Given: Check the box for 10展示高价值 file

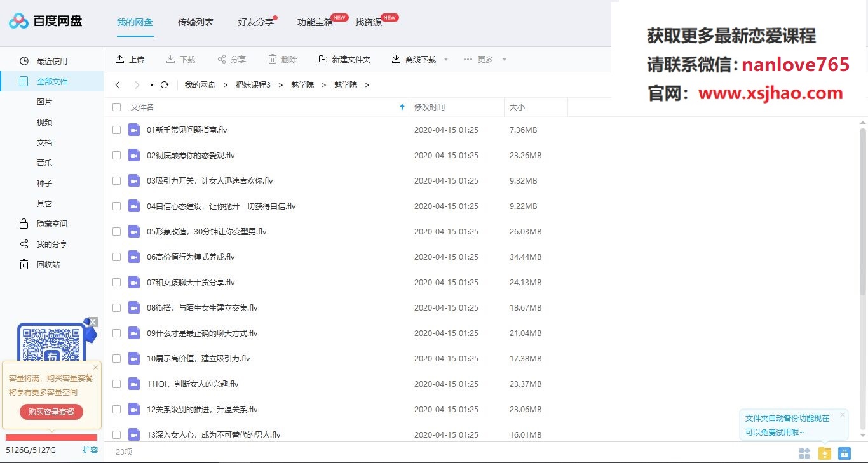Looking at the screenshot, I should [116, 358].
